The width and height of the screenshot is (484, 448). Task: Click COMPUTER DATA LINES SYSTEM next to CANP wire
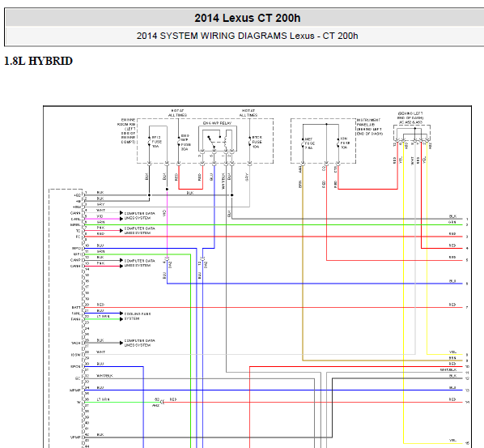click(x=139, y=263)
